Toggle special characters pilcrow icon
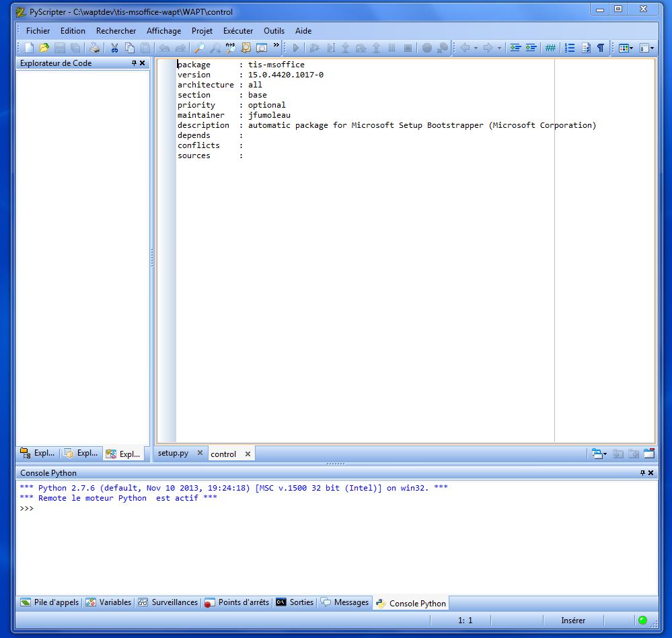This screenshot has height=638, width=672. (x=601, y=48)
